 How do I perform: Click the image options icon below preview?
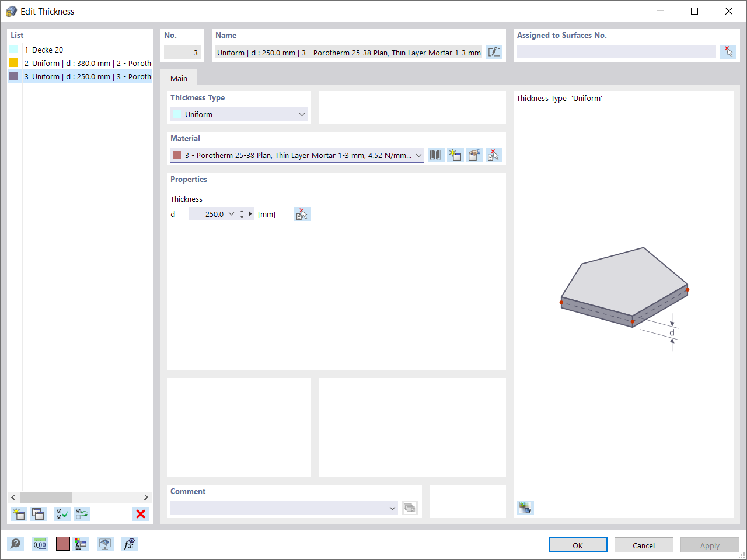click(525, 508)
